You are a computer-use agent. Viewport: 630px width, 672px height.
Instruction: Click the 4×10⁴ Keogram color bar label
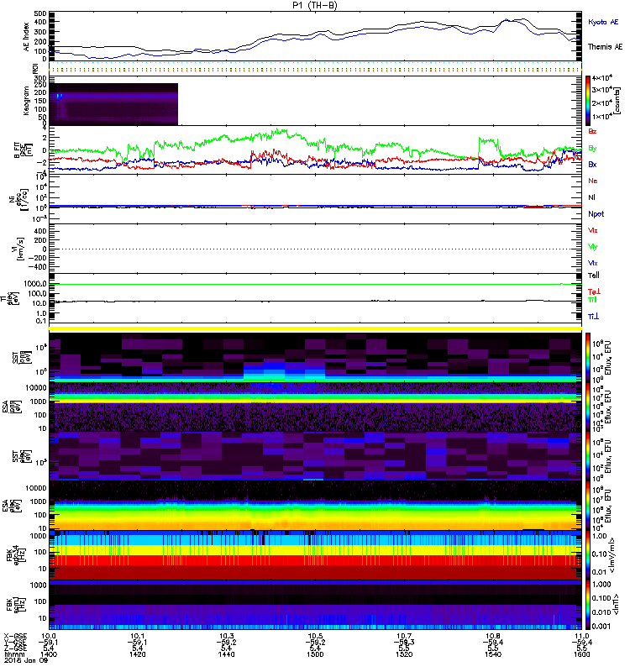click(602, 77)
